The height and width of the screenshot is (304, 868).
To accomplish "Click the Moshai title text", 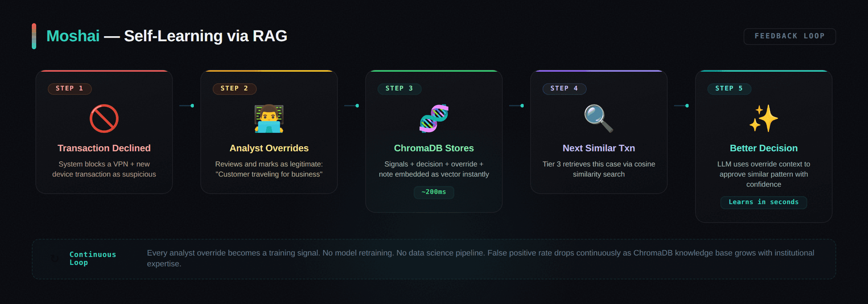I will pyautogui.click(x=73, y=36).
